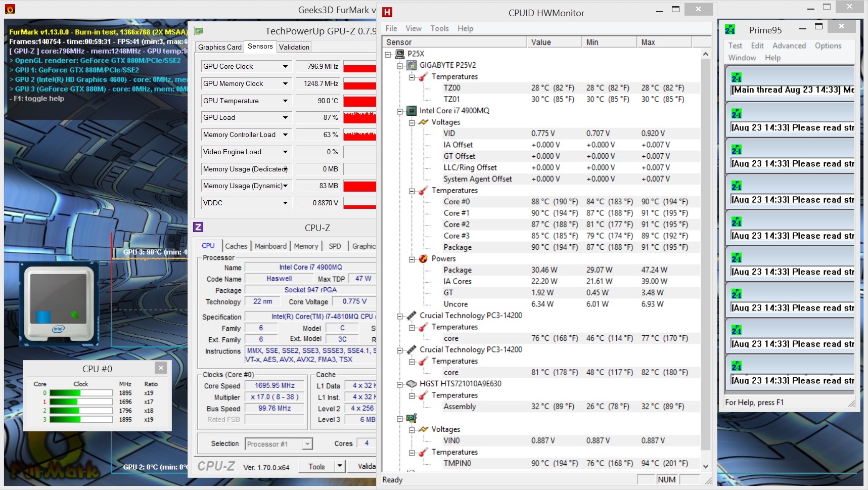Open Prime95 Test menu
868x490 pixels.
pos(735,46)
